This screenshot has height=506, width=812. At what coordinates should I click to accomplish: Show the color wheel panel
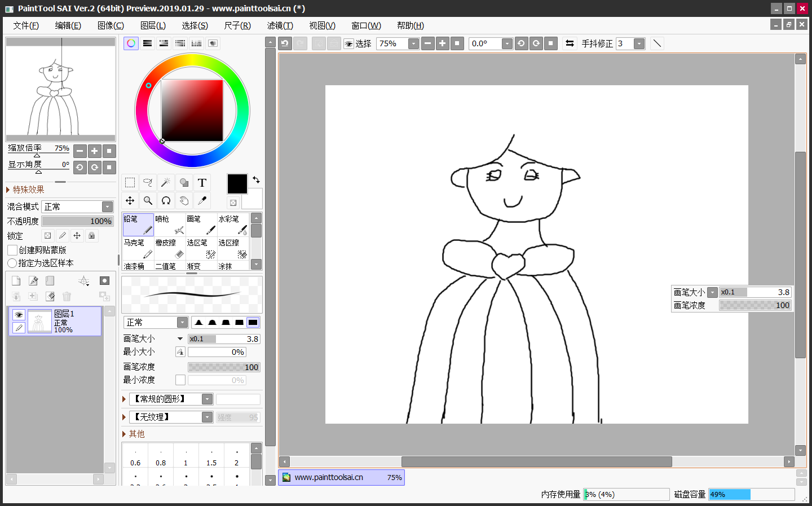tap(131, 43)
